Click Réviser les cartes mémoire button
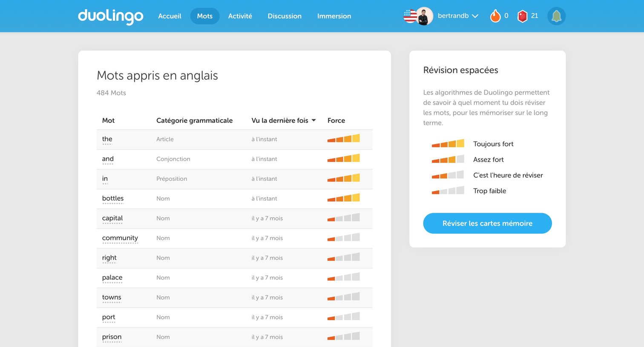Image resolution: width=644 pixels, height=347 pixels. pos(487,223)
